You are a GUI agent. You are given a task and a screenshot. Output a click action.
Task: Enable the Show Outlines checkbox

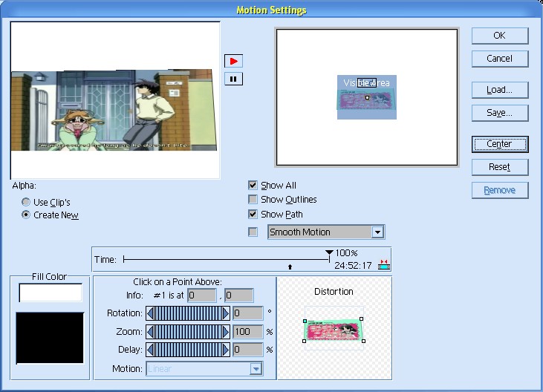pos(253,199)
